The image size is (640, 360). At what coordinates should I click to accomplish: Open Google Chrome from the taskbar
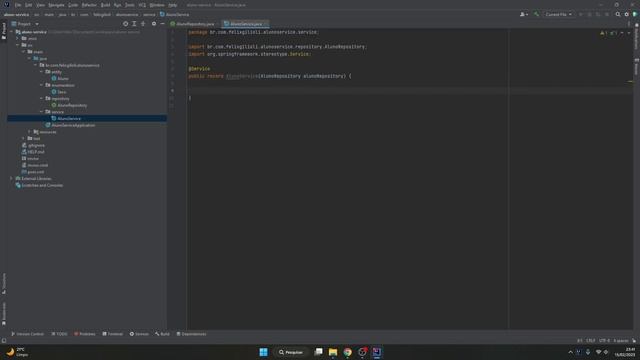click(x=347, y=352)
